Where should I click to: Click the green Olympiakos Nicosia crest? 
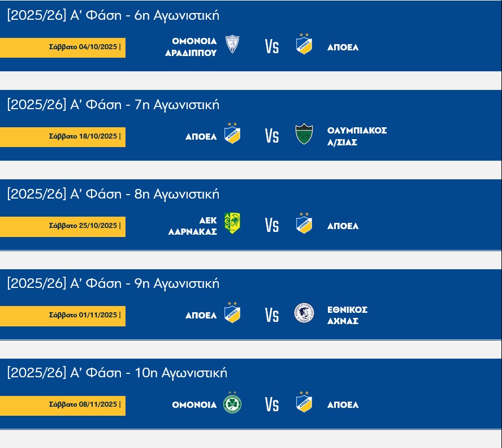(x=304, y=134)
